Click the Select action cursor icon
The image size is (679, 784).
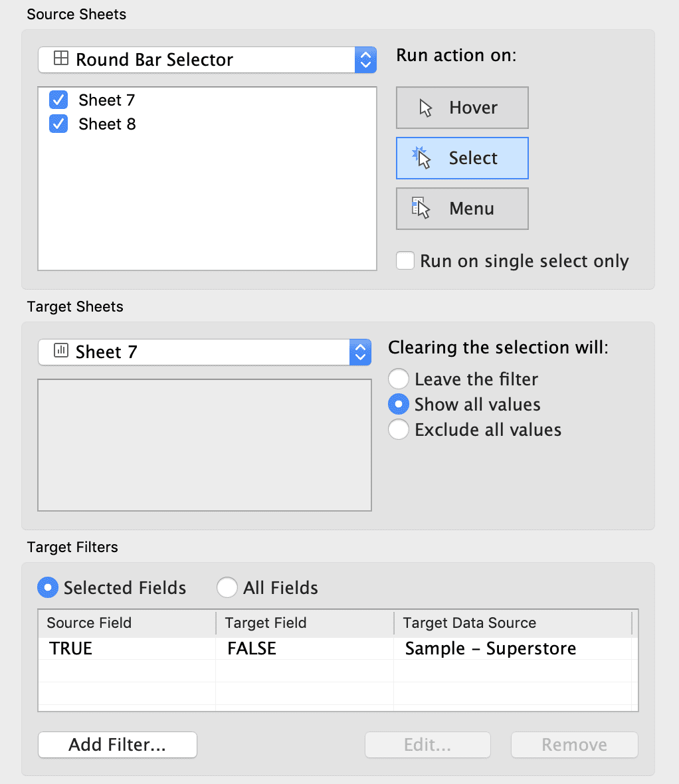point(422,157)
